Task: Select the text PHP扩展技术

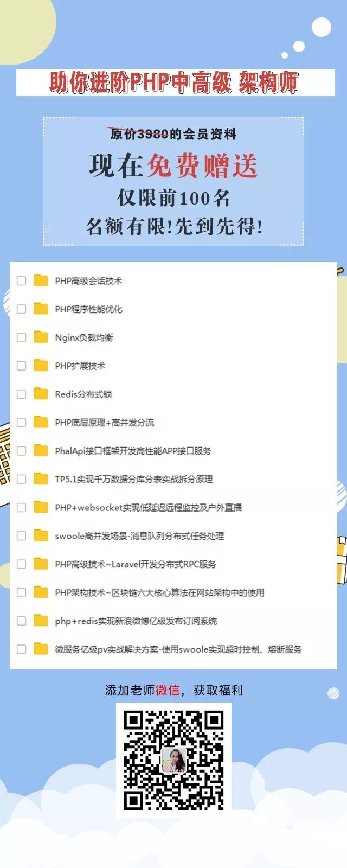Action: [x=80, y=366]
